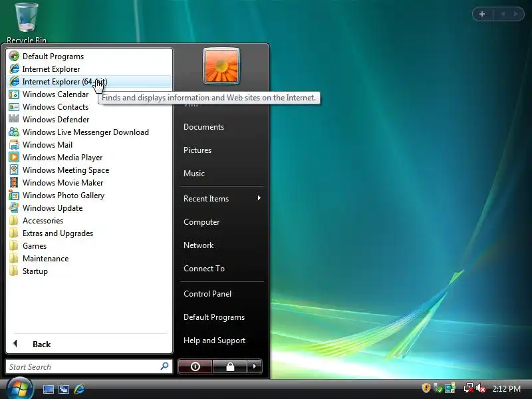The width and height of the screenshot is (532, 399).
Task: Click the muted volume tray icon
Action: pyautogui.click(x=480, y=388)
